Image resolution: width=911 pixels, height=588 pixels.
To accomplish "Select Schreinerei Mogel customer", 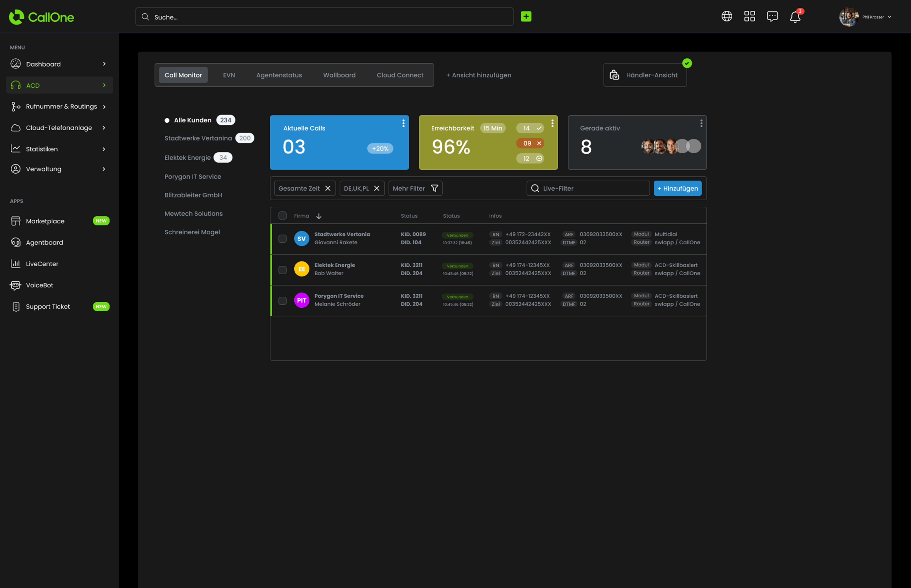I will (x=192, y=232).
